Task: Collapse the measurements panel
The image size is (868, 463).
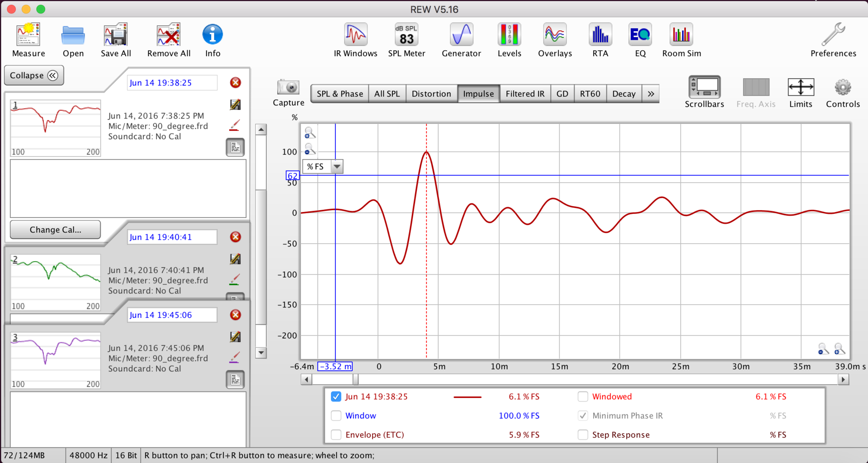Action: pyautogui.click(x=34, y=76)
